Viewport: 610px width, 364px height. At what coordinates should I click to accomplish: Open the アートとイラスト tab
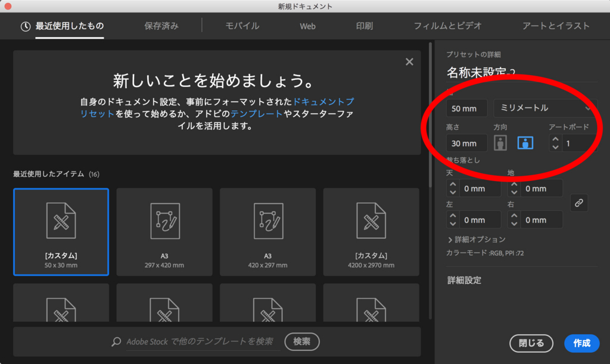tap(556, 26)
